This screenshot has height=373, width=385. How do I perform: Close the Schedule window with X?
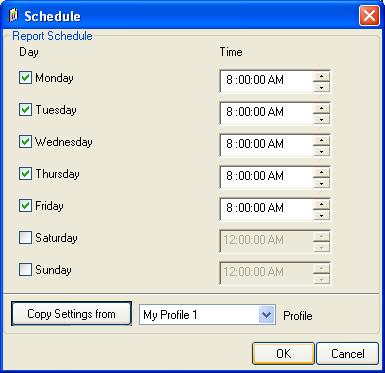click(369, 16)
